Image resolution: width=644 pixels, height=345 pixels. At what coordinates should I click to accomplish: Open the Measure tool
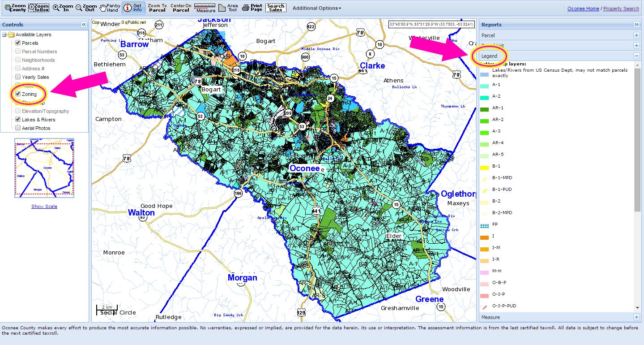(205, 7)
